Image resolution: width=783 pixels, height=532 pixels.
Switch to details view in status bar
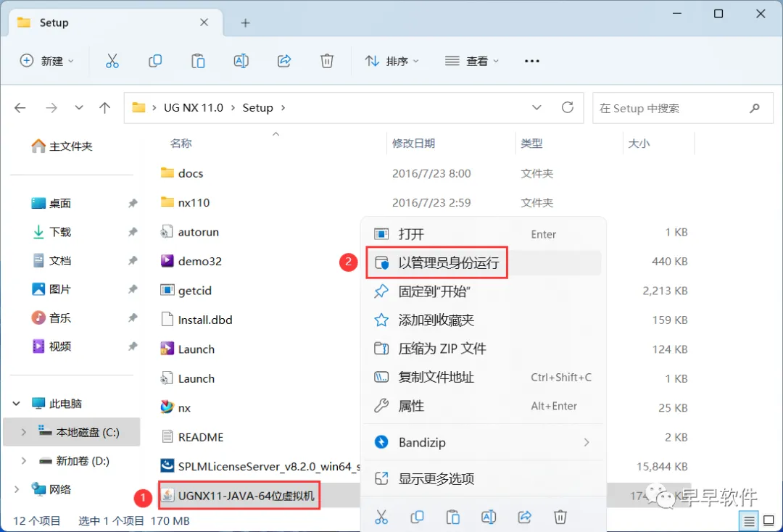(x=749, y=522)
